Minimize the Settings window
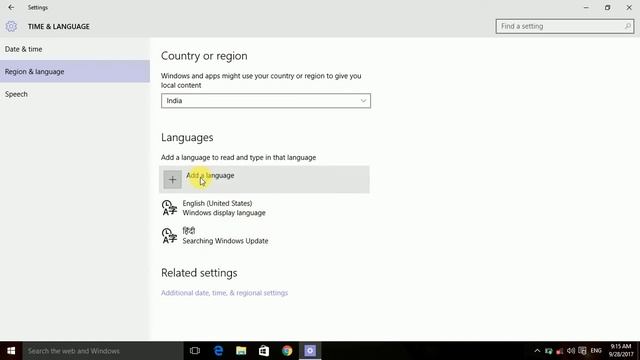 click(x=586, y=7)
